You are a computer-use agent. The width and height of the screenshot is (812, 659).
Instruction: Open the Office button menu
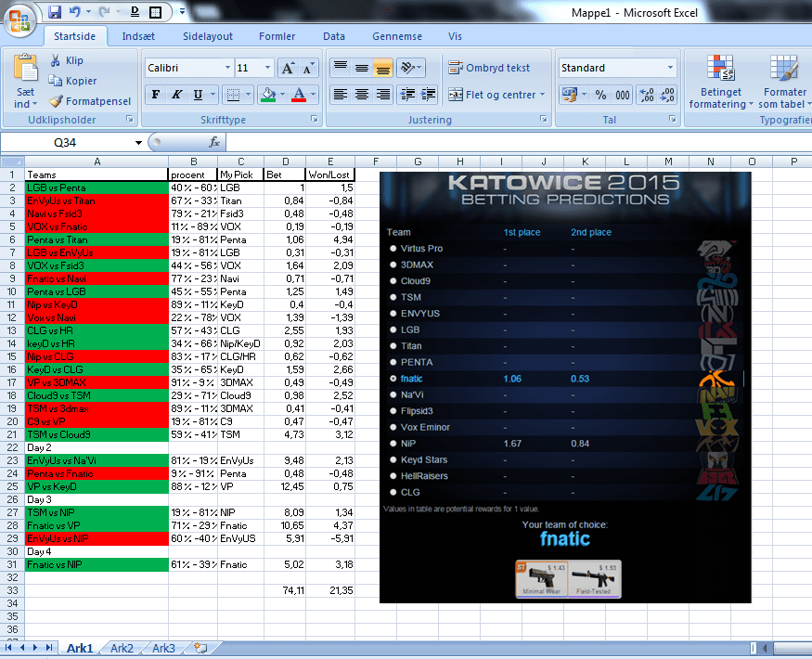(19, 20)
